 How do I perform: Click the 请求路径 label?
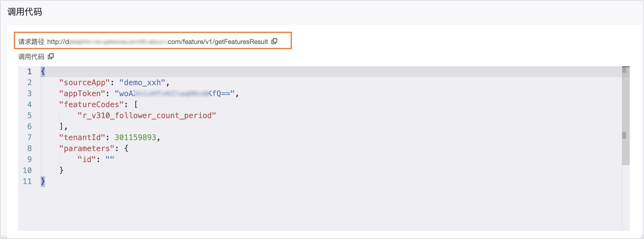click(31, 42)
